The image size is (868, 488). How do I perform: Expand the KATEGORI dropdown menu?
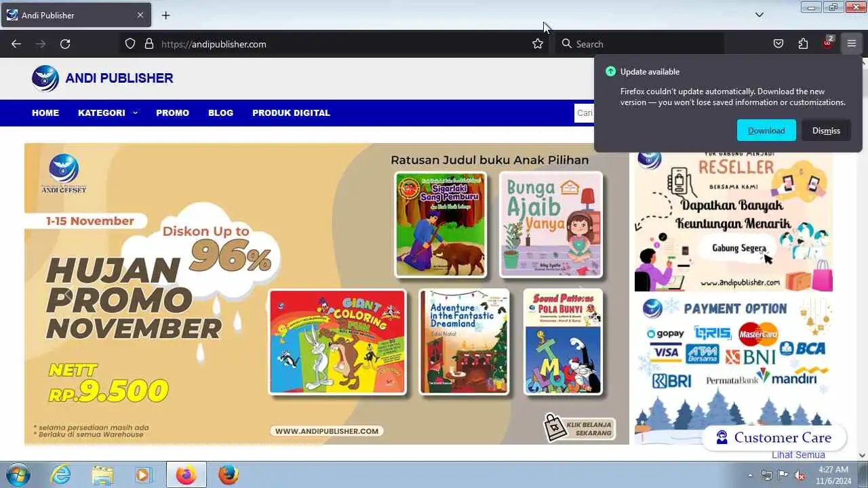108,113
